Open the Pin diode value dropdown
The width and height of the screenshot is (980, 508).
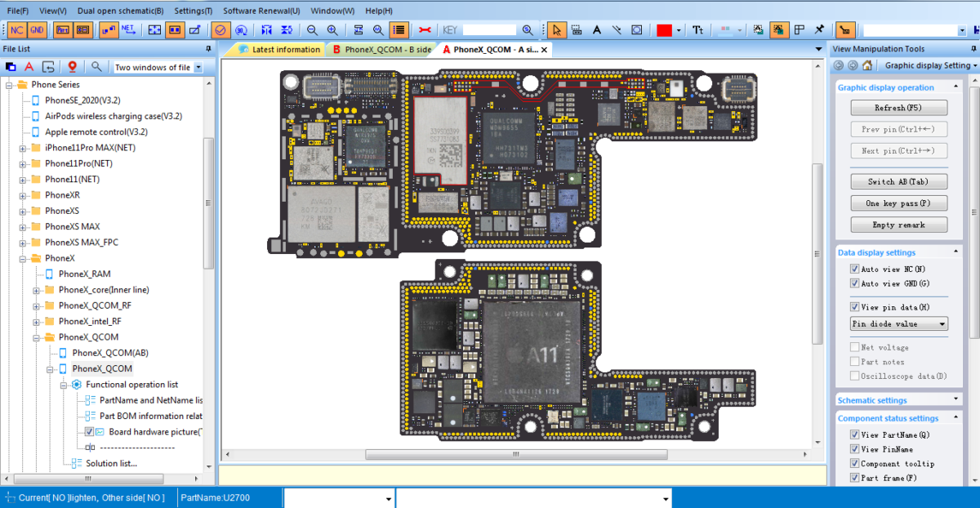pyautogui.click(x=898, y=323)
